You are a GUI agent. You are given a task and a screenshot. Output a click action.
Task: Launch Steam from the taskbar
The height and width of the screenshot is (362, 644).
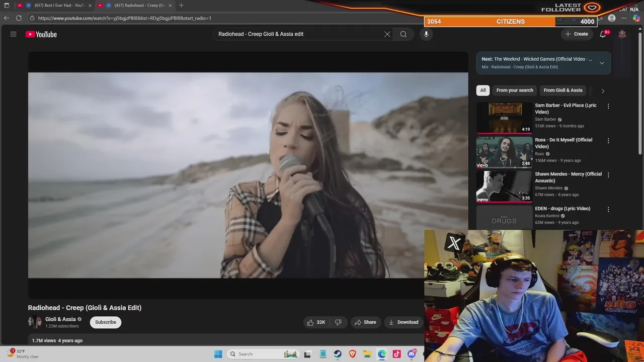pos(338,354)
